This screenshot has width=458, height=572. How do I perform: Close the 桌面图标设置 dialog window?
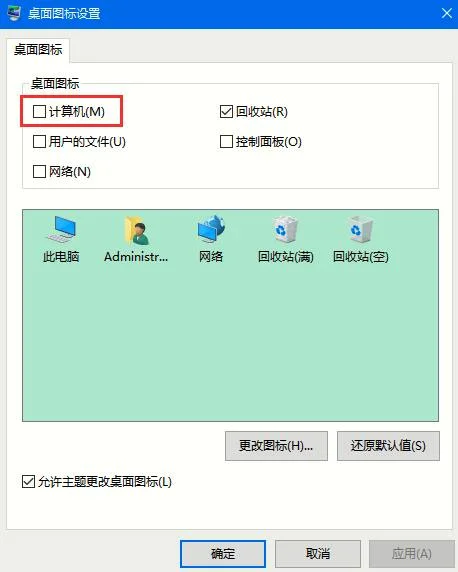coord(446,13)
